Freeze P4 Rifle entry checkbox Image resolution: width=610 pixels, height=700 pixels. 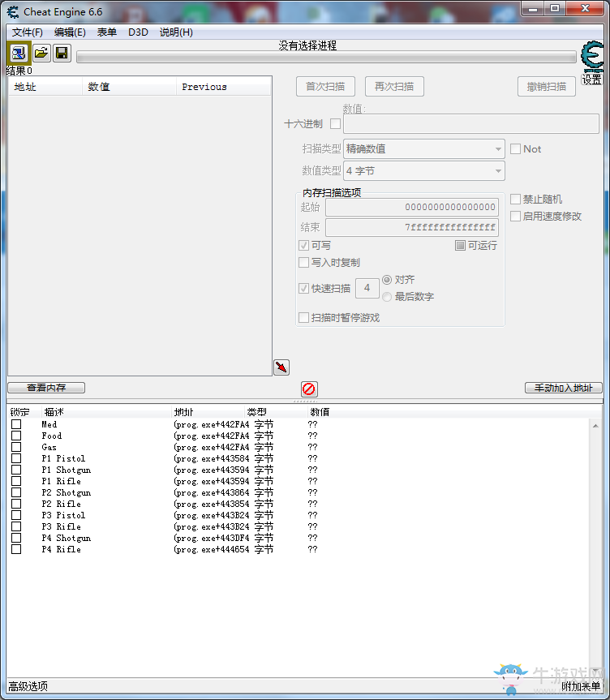(x=16, y=549)
